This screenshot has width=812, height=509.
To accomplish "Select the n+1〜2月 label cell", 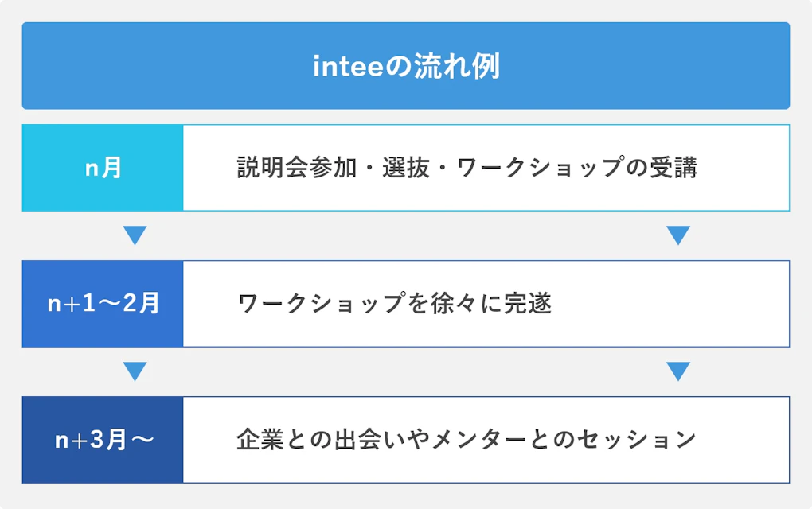I will [x=103, y=304].
